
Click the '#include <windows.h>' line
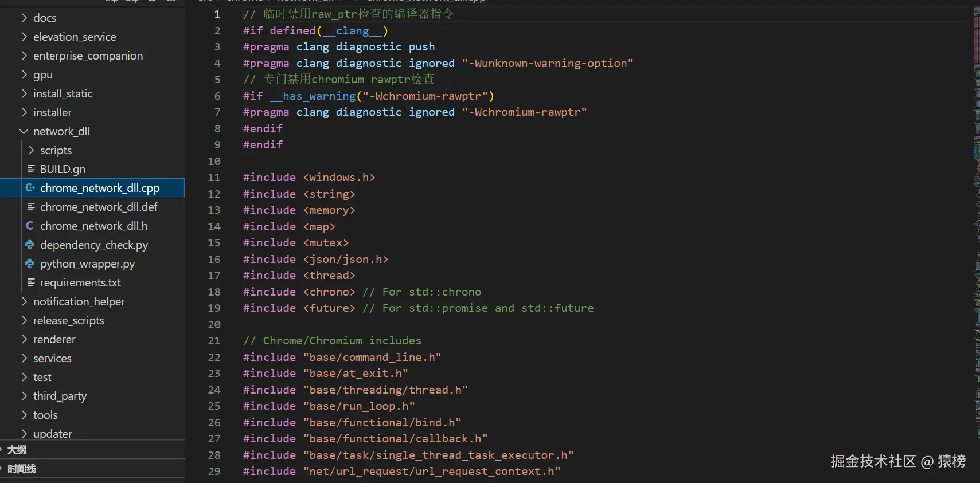[309, 178]
